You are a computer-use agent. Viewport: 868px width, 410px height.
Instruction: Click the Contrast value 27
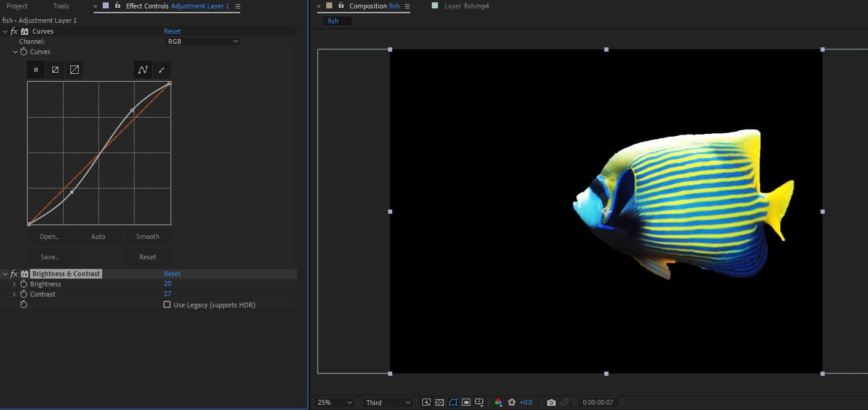pos(168,294)
